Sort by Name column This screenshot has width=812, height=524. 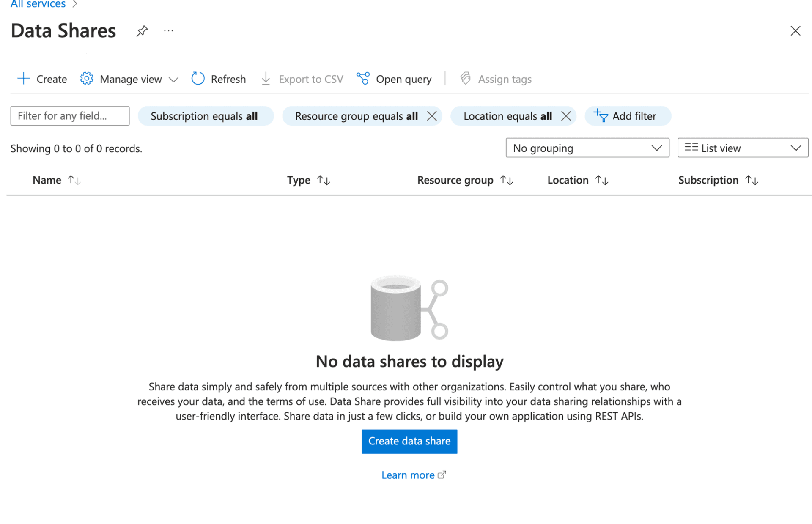[57, 180]
